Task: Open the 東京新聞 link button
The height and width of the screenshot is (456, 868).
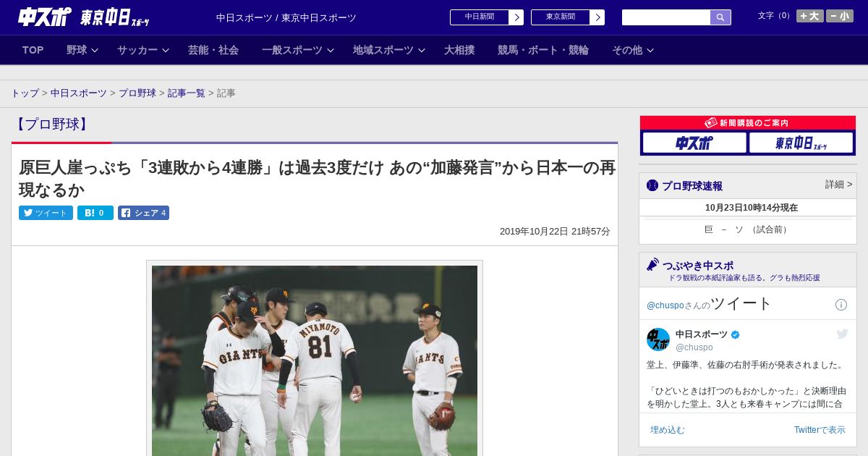Action: click(561, 17)
